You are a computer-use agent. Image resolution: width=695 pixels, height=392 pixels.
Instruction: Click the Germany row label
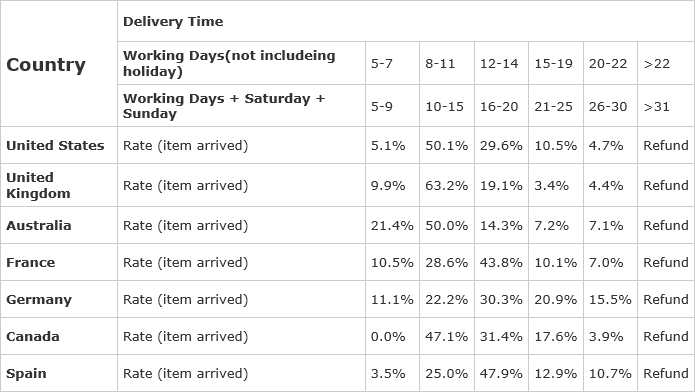[59, 299]
